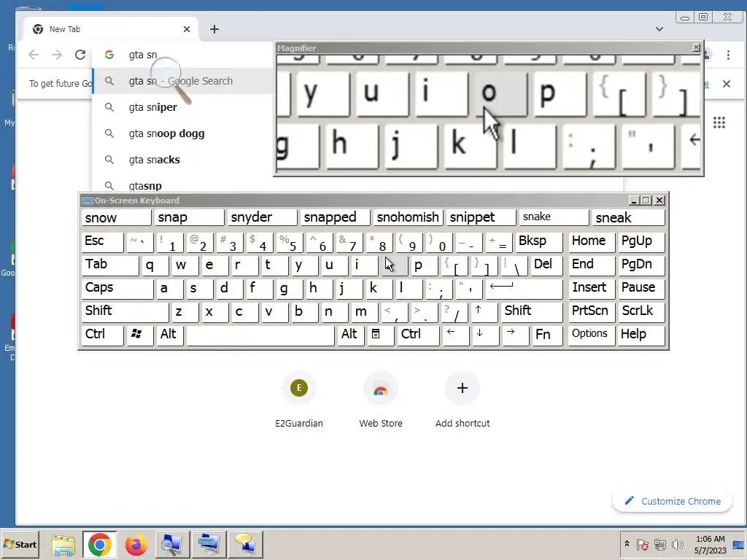
Task: Open Google apps grid
Action: point(719,122)
